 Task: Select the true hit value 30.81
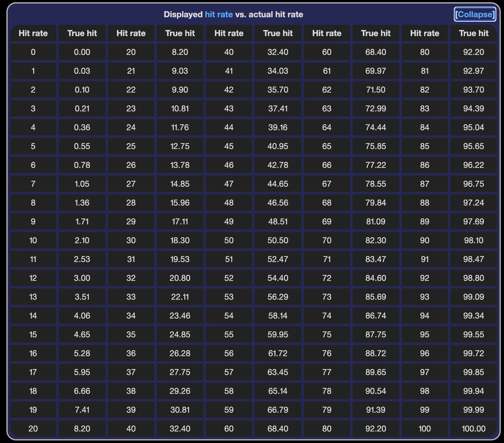coord(180,410)
